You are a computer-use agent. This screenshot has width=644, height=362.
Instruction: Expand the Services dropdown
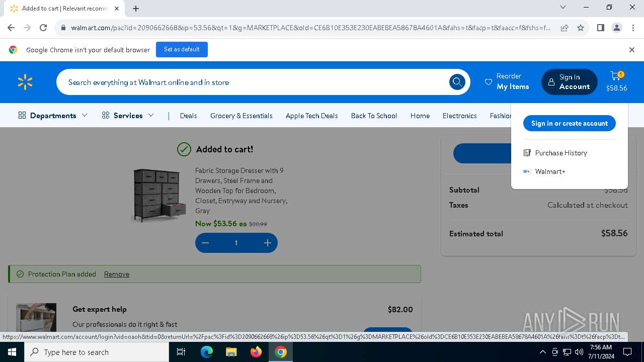point(128,116)
